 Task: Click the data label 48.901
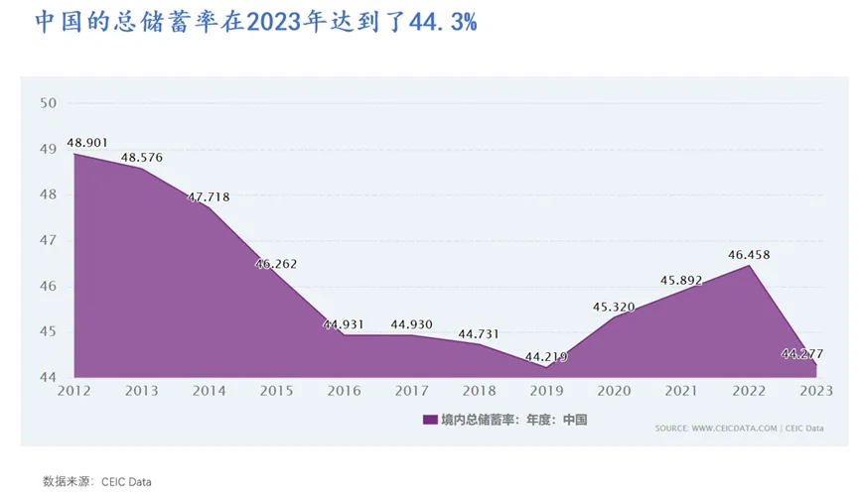pyautogui.click(x=87, y=143)
